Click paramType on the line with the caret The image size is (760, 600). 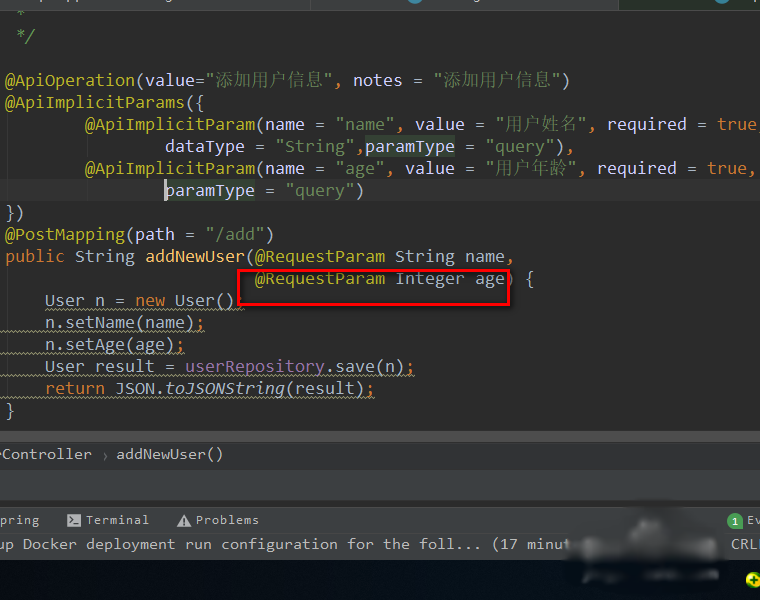(210, 191)
